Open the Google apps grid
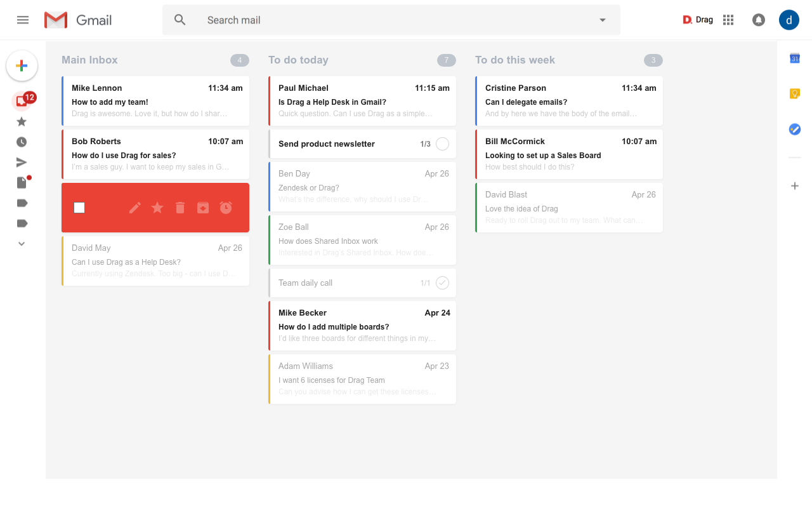The image size is (812, 508). tap(728, 20)
